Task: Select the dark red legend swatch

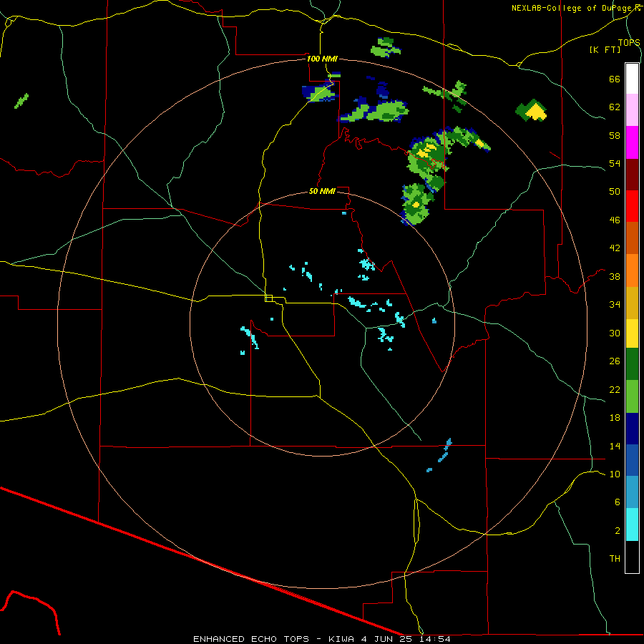Action: click(x=632, y=174)
